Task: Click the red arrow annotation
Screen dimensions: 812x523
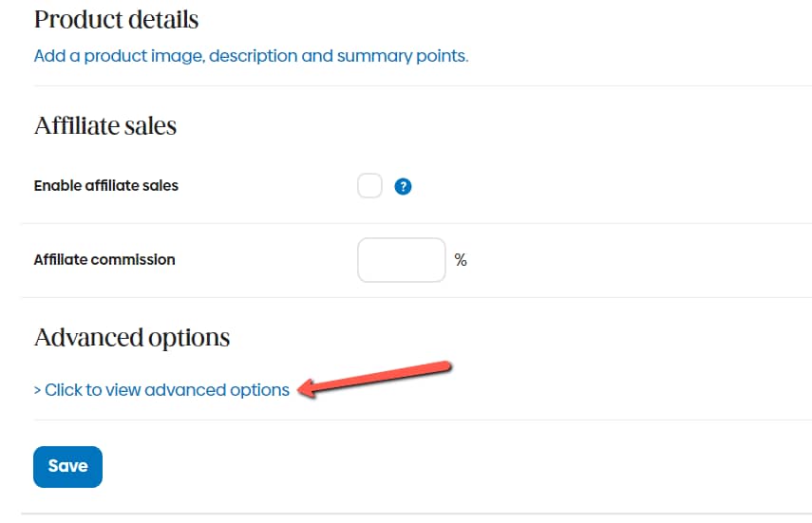Action: 375,379
